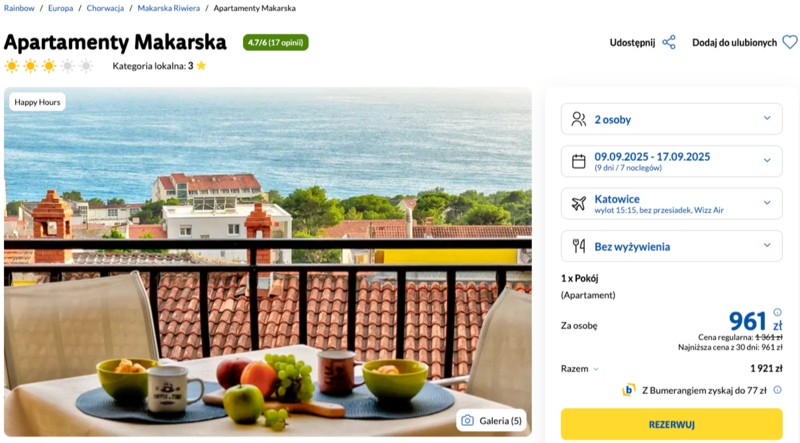Go to Chorwacja breadcrumb
The image size is (800, 443).
tap(105, 8)
